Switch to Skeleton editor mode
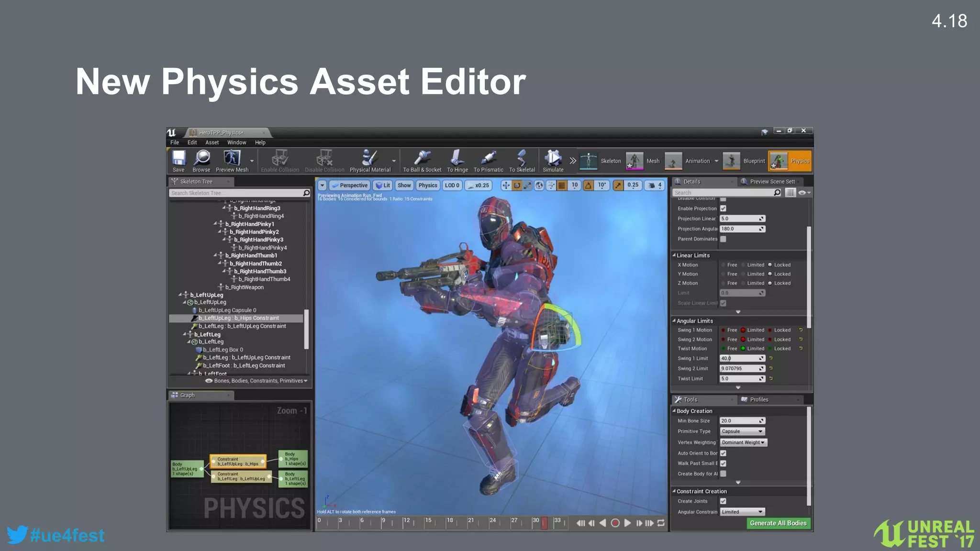The width and height of the screenshot is (980, 551). click(601, 161)
